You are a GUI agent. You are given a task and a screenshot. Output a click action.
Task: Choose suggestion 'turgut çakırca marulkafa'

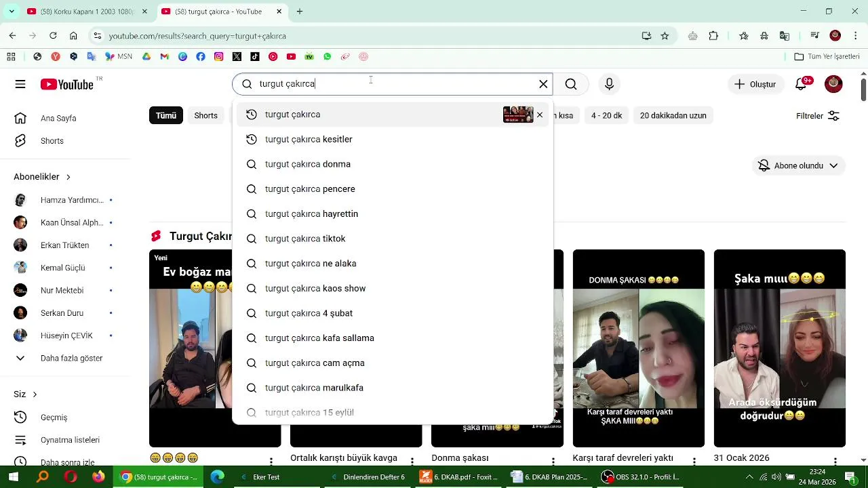click(x=393, y=388)
